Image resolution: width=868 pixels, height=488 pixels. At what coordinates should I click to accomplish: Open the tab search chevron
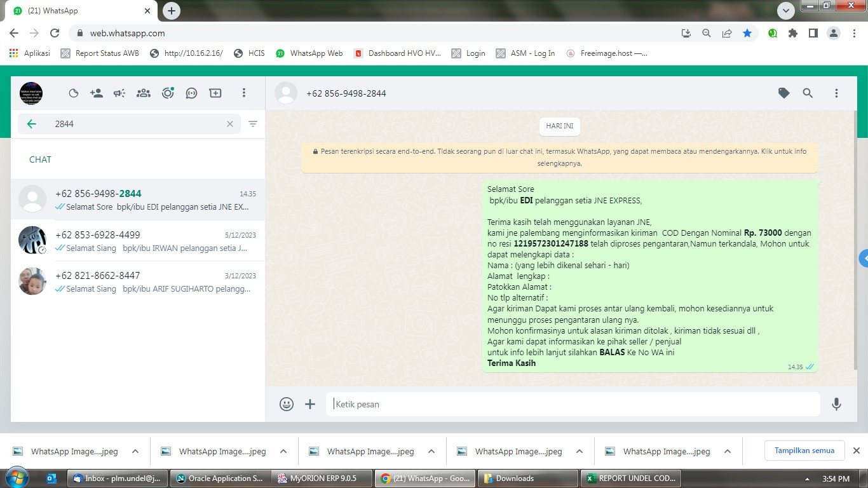click(786, 11)
